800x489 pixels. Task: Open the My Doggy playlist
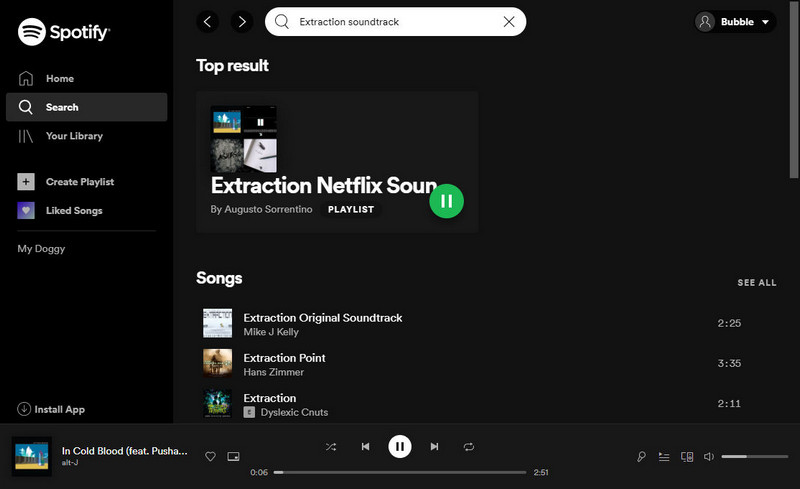pyautogui.click(x=41, y=249)
